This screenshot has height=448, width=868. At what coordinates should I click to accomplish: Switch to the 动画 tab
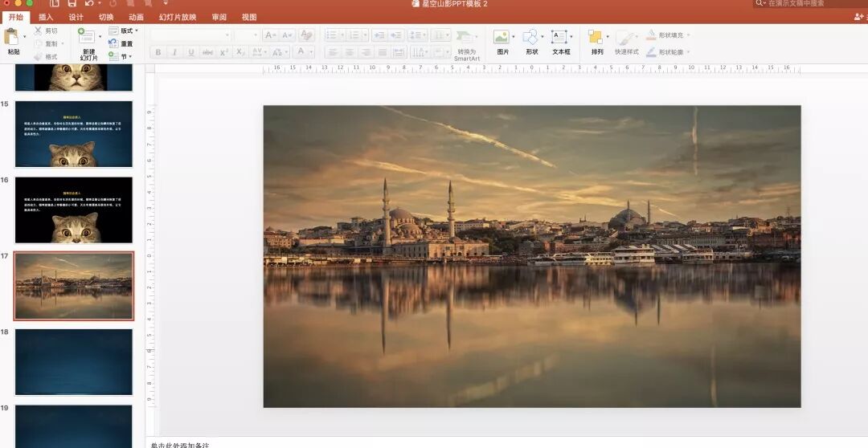[136, 17]
